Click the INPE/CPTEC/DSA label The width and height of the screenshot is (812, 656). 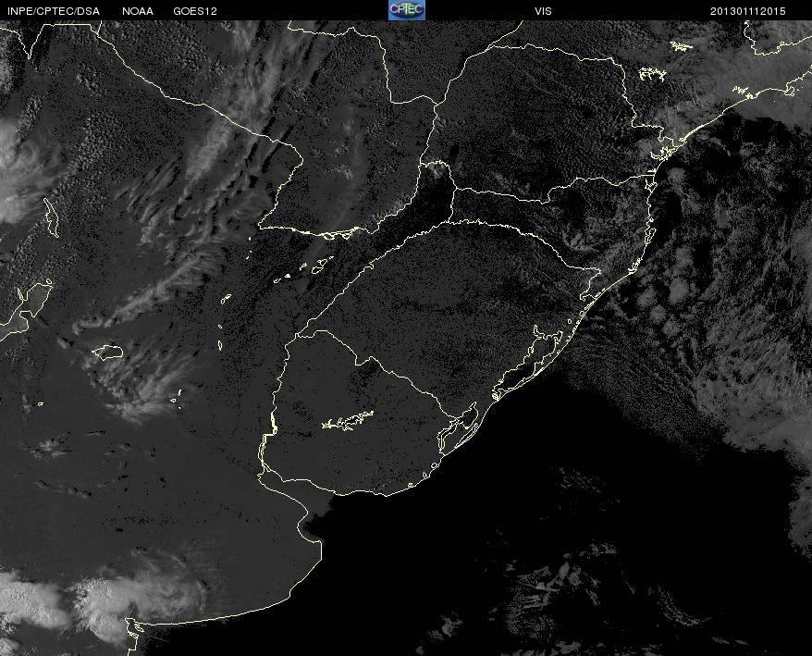click(x=54, y=11)
